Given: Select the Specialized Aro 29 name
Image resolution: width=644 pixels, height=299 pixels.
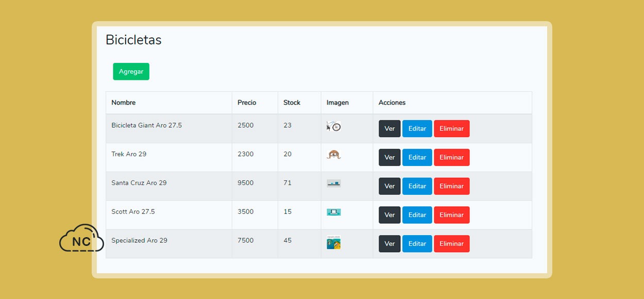Looking at the screenshot, I should click(x=140, y=241).
